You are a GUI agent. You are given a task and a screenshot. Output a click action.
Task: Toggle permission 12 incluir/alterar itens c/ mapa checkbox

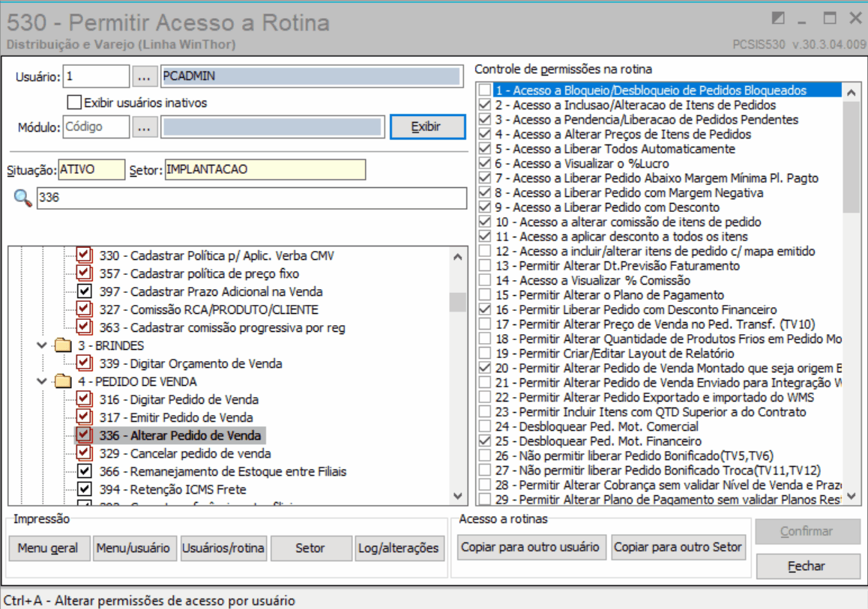485,251
